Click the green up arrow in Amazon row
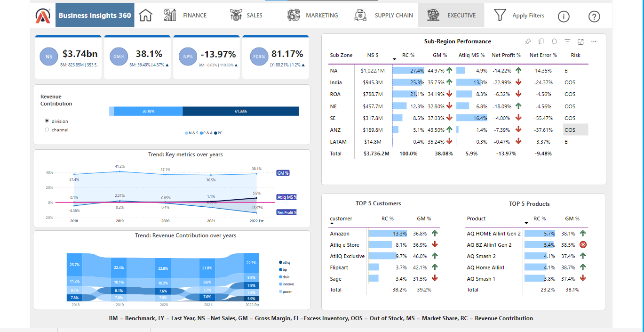Screen dimensions: 644x332 (x=434, y=233)
